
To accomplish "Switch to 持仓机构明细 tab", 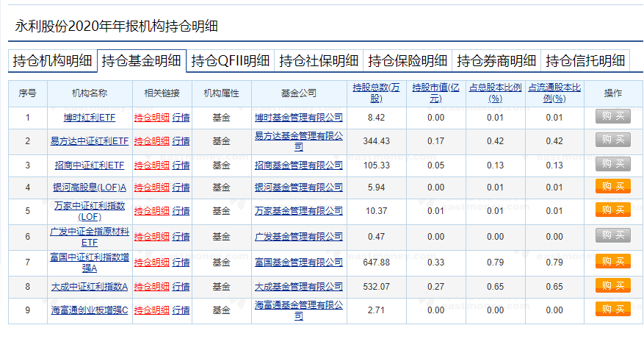I will click(53, 61).
